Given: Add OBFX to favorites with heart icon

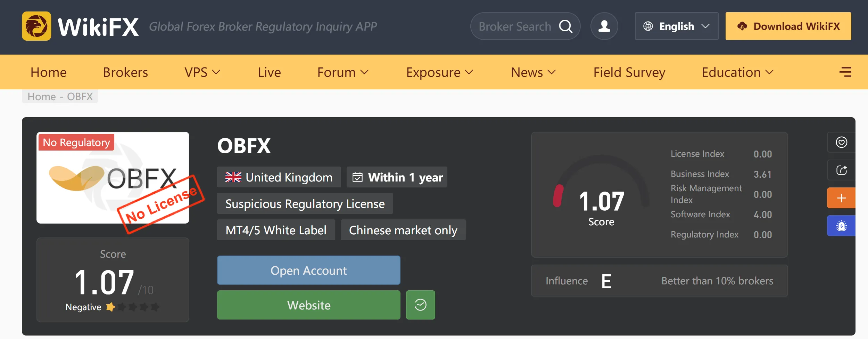Looking at the screenshot, I should tap(841, 142).
